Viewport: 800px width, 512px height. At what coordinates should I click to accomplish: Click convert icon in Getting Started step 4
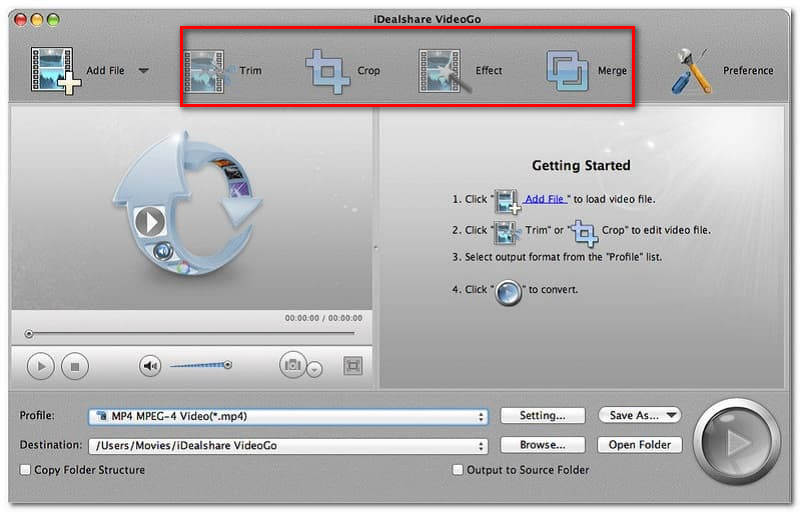point(508,293)
